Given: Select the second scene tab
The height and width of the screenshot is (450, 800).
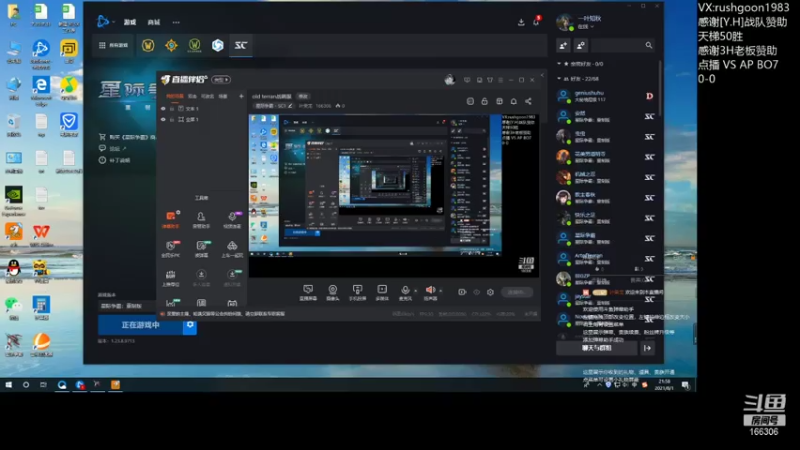Looking at the screenshot, I should pyautogui.click(x=192, y=96).
